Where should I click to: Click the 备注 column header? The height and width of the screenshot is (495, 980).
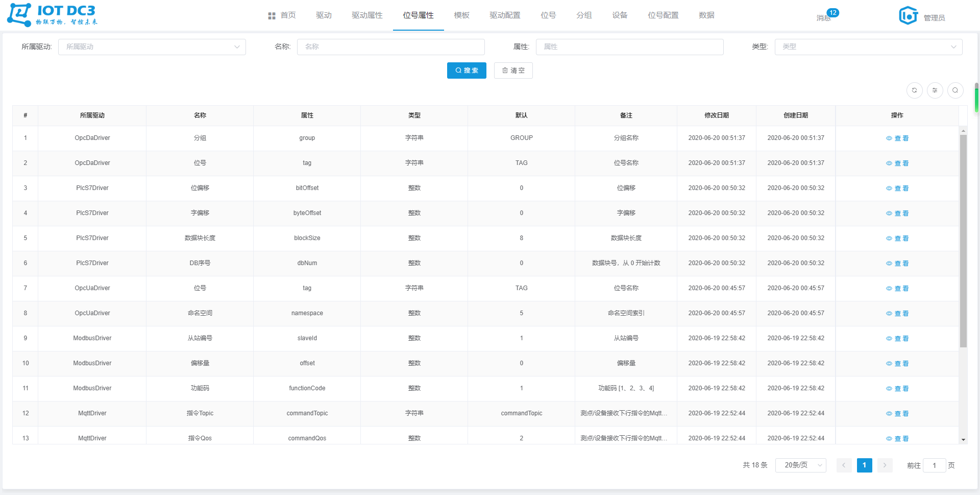626,115
